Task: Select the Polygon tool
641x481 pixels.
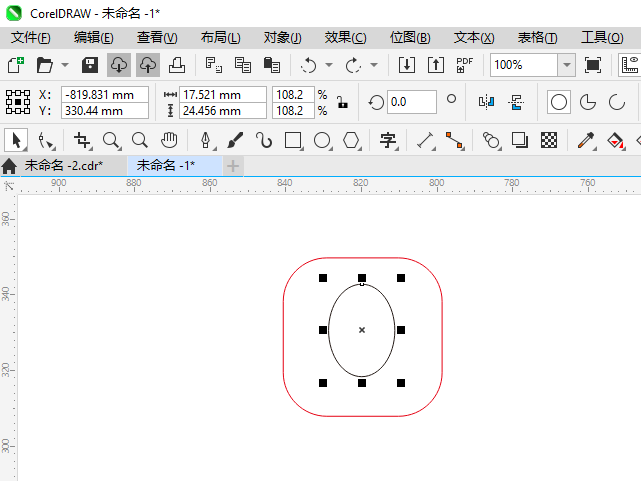Action: pyautogui.click(x=351, y=140)
